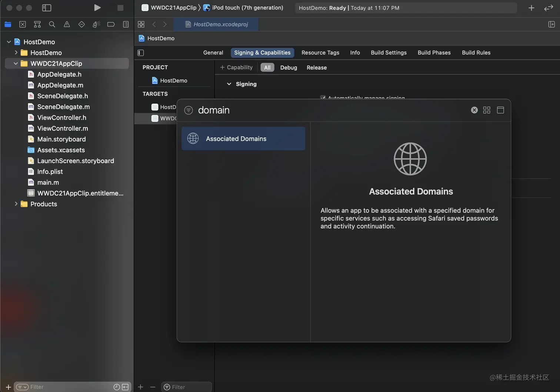Add a new editor pane
Screen dimensions: 560x392
pyautogui.click(x=551, y=24)
